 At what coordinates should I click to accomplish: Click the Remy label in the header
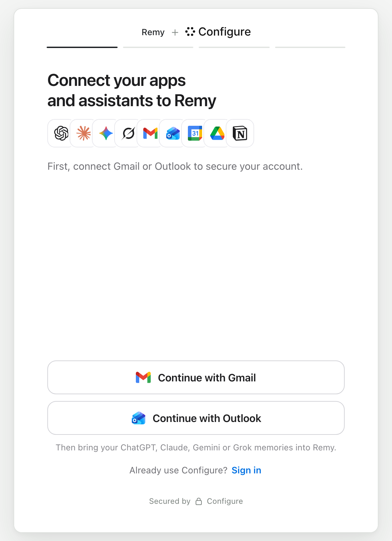click(x=153, y=32)
